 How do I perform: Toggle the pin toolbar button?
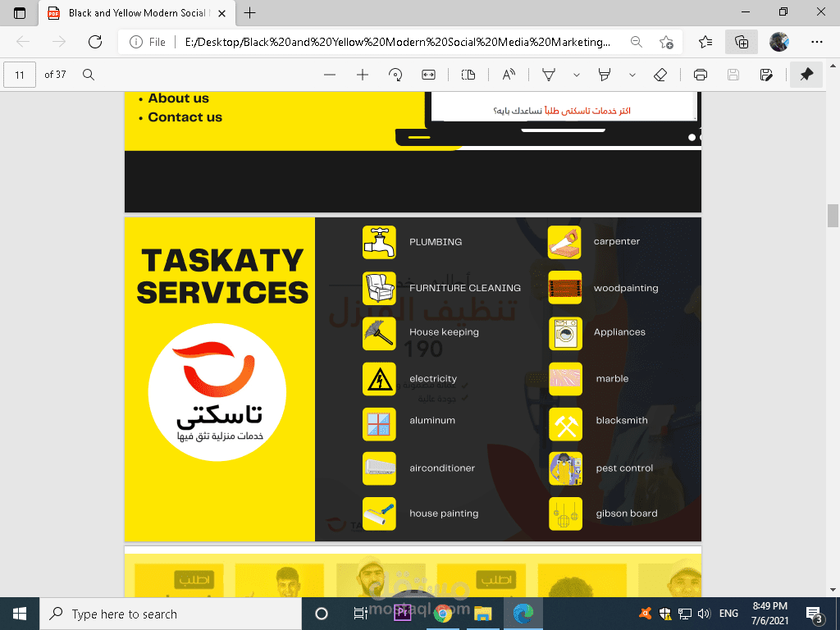point(806,75)
